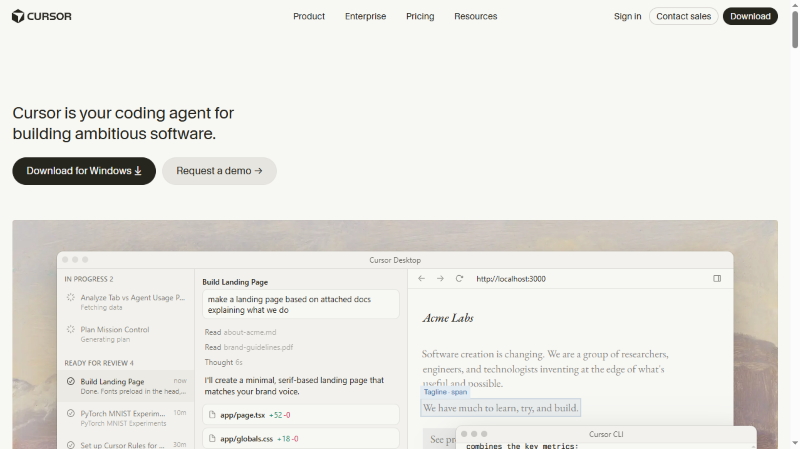Viewport: 800px width, 449px height.
Task: Click spinner icon beside Plan Mission Control
Action: [71, 330]
